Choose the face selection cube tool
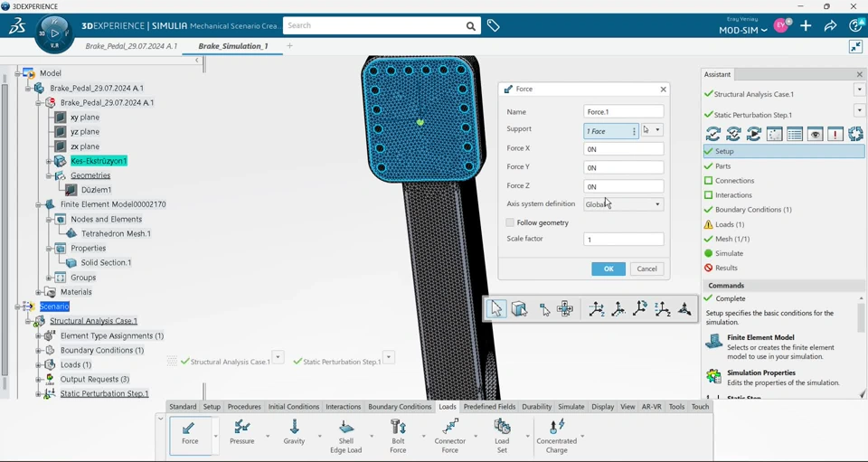This screenshot has height=462, width=868. tap(519, 308)
